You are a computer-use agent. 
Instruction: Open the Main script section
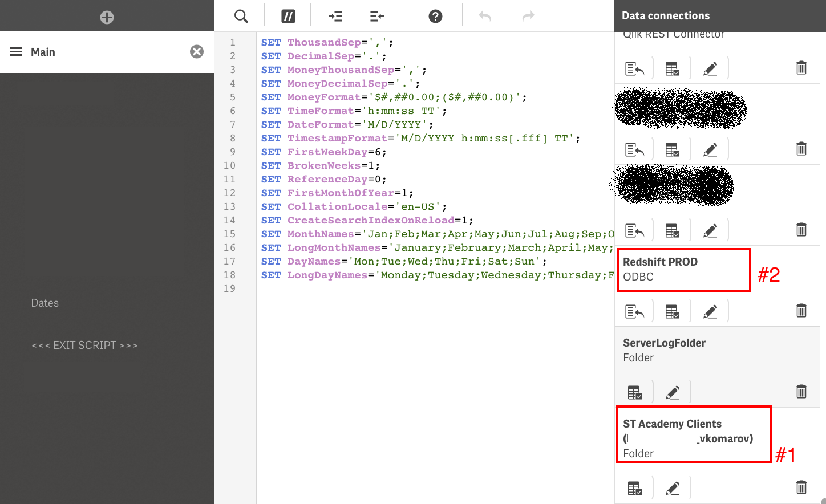pos(107,52)
